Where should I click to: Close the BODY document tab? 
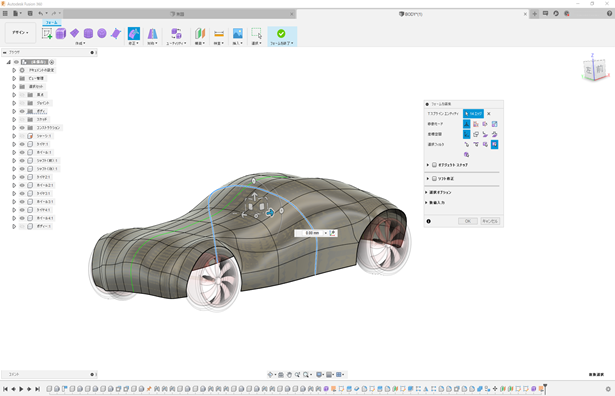[525, 14]
